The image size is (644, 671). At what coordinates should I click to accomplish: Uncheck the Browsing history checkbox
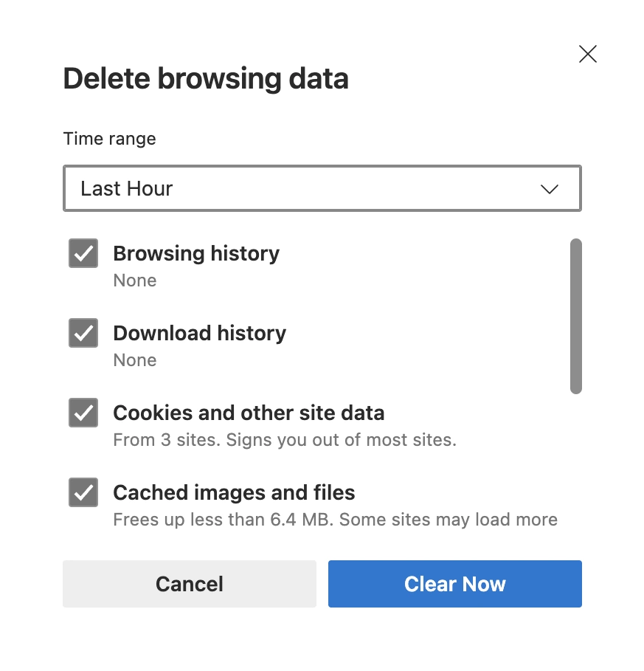tap(83, 253)
